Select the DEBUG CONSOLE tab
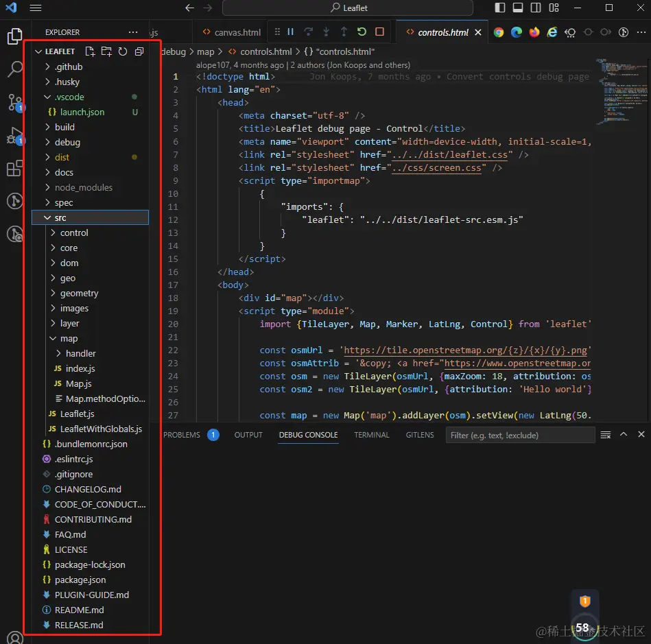 point(308,435)
